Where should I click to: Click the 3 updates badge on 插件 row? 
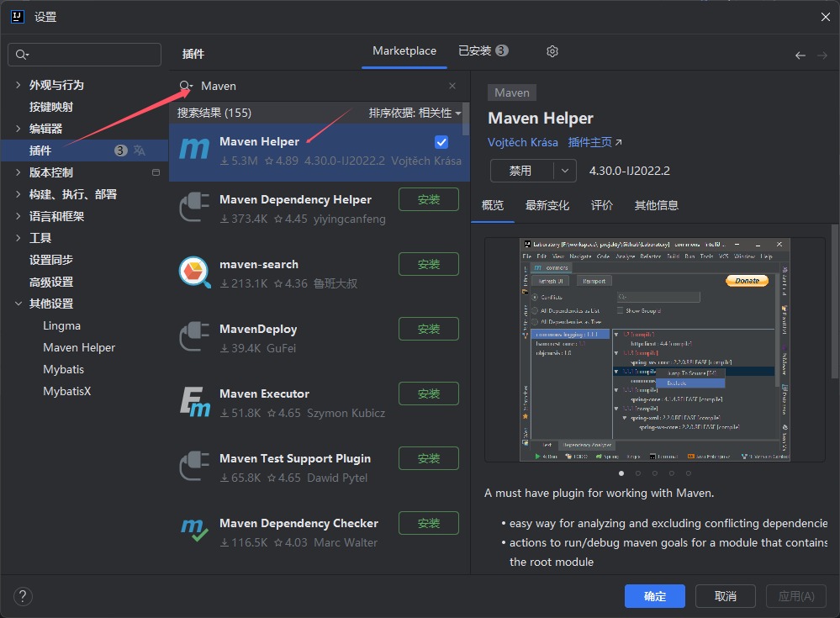click(x=121, y=151)
